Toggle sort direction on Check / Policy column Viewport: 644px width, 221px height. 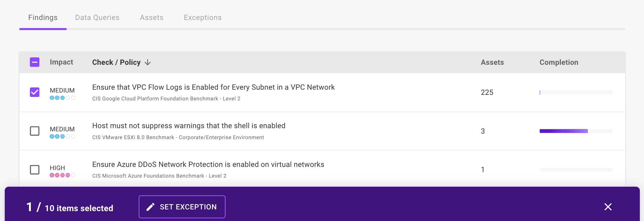click(x=148, y=62)
